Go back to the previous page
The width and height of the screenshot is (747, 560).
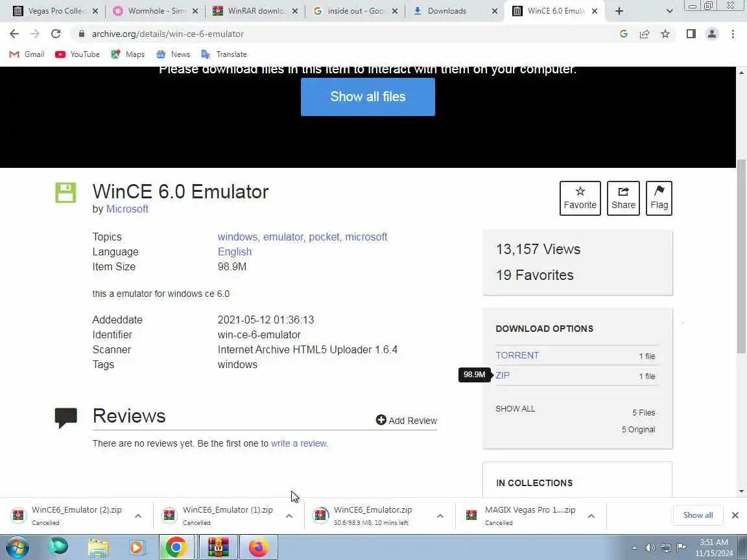pyautogui.click(x=14, y=34)
